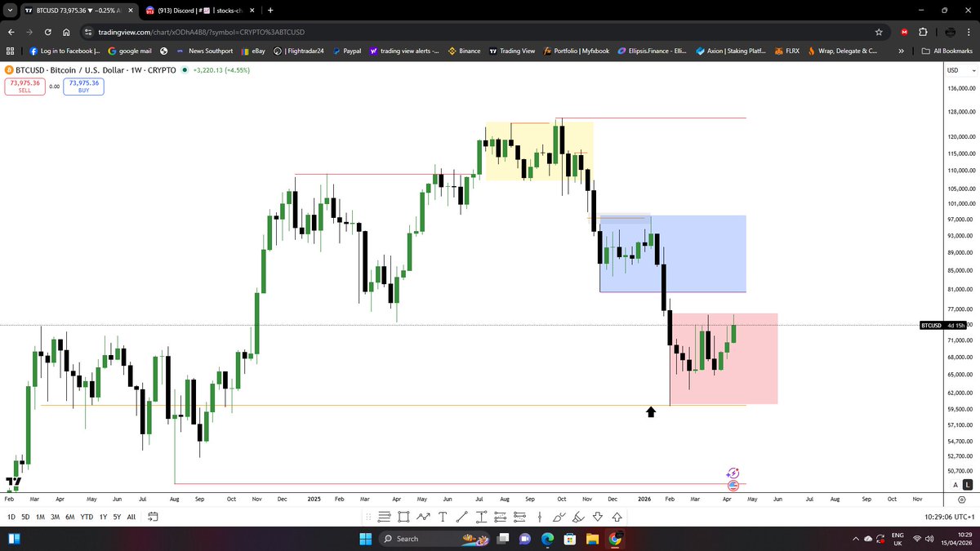Select the trend line tool
This screenshot has height=551, width=980.
click(461, 517)
